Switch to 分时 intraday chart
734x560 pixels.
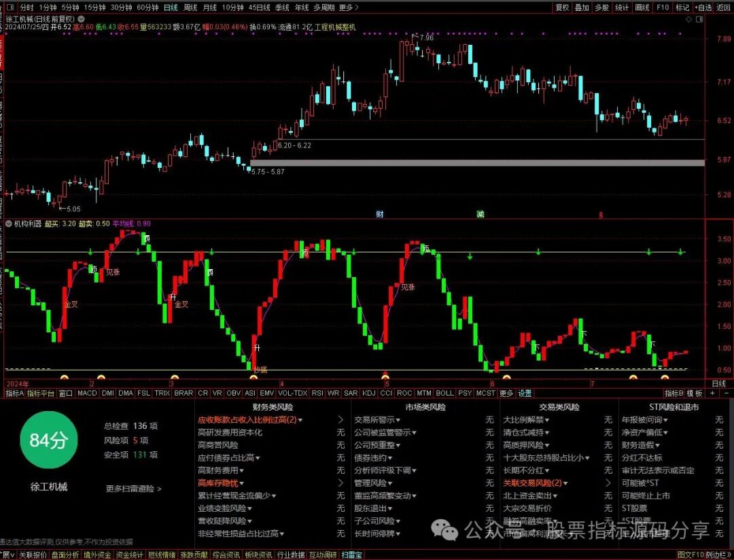[x=27, y=7]
